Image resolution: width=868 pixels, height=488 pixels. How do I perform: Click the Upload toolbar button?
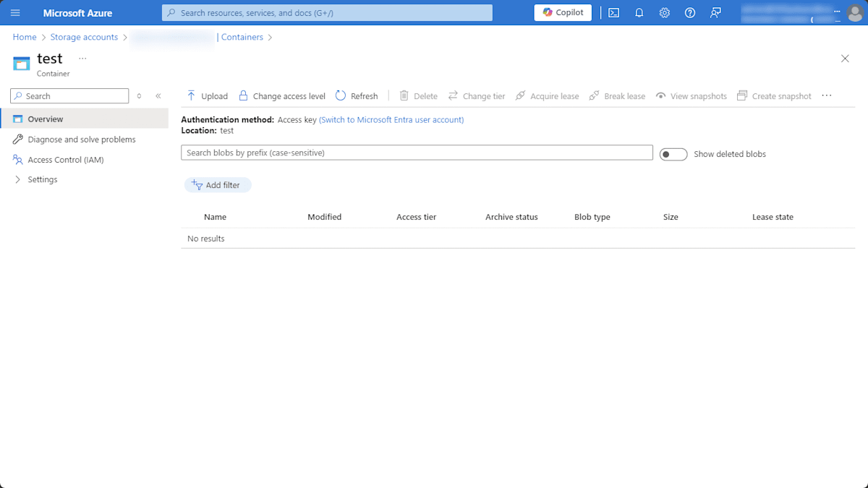(207, 96)
